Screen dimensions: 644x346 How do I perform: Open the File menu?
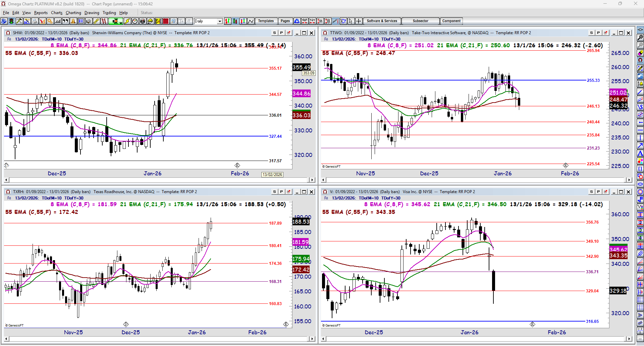tap(6, 13)
